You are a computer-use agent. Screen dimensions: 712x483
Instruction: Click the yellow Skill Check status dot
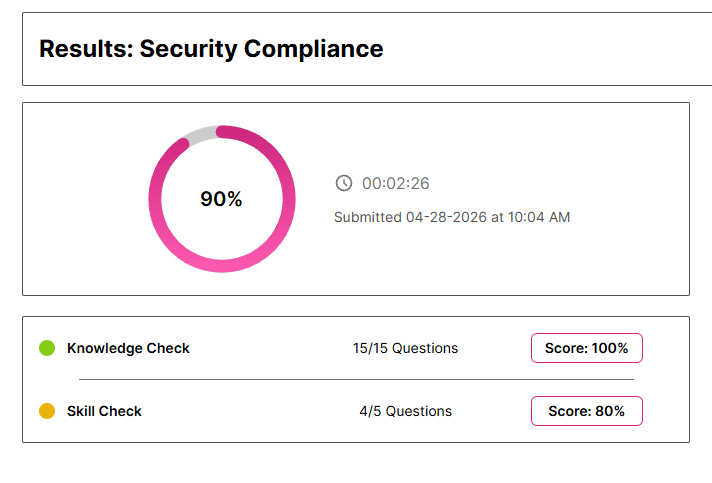click(46, 411)
